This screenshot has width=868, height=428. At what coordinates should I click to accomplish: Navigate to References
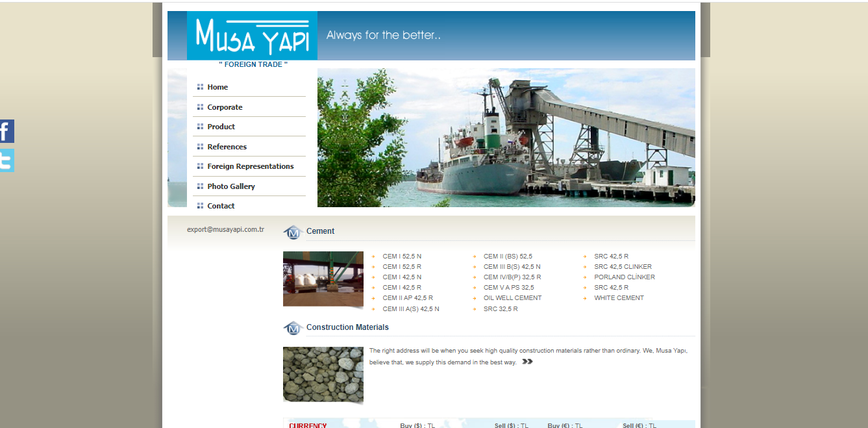click(x=227, y=147)
